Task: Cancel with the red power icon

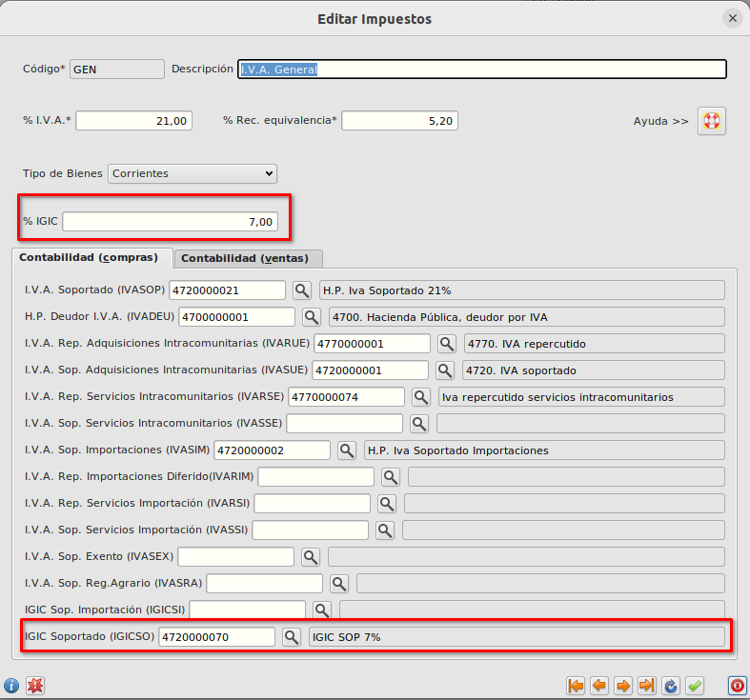Action: [737, 686]
